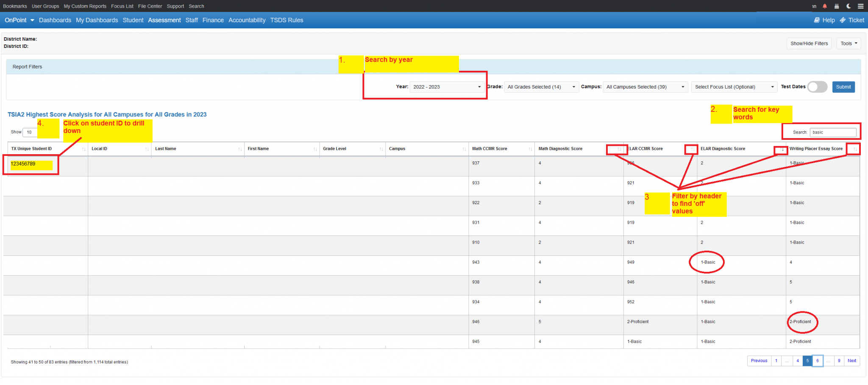Open the Select Focus List dropdown
The image size is (868, 385).
coord(734,87)
